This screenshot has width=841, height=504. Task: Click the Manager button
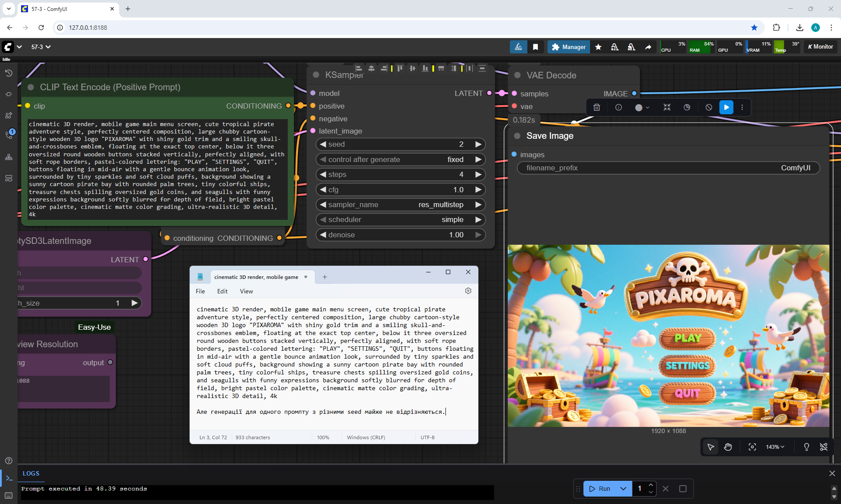pyautogui.click(x=569, y=47)
